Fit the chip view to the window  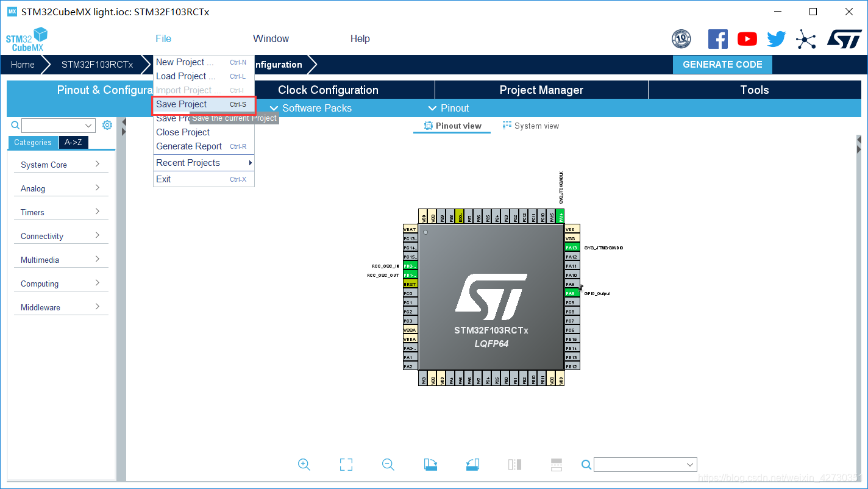[346, 464]
